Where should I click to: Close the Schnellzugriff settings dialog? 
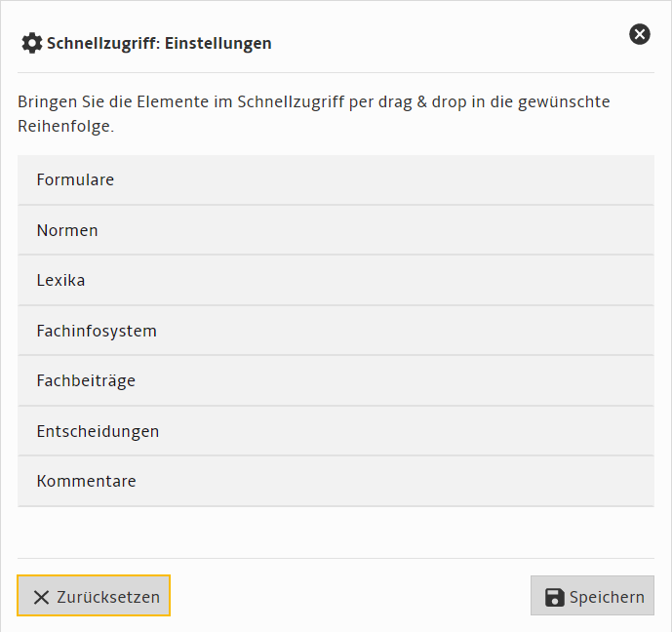tap(640, 35)
